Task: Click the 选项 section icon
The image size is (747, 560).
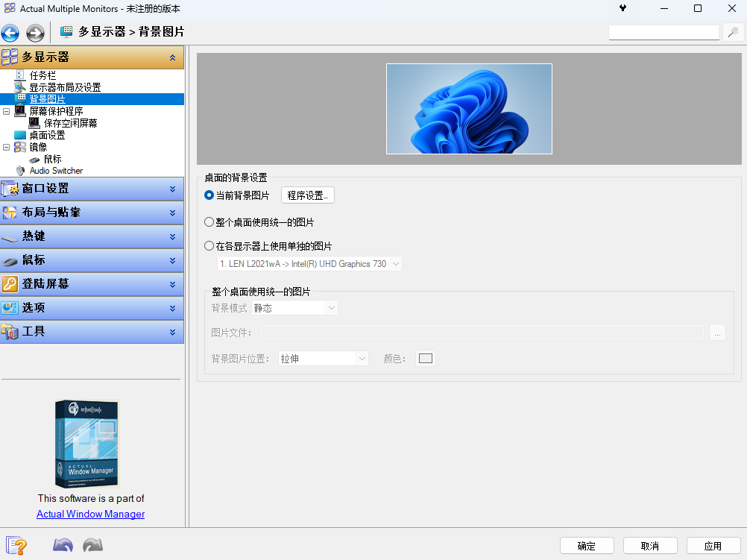Action: point(10,308)
